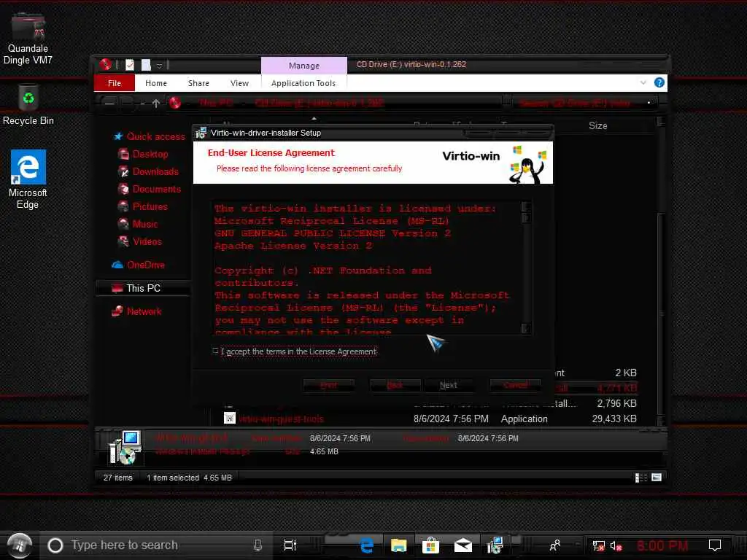Screen dimensions: 747x560
Task: Click the address bar drive icon
Action: click(175, 103)
